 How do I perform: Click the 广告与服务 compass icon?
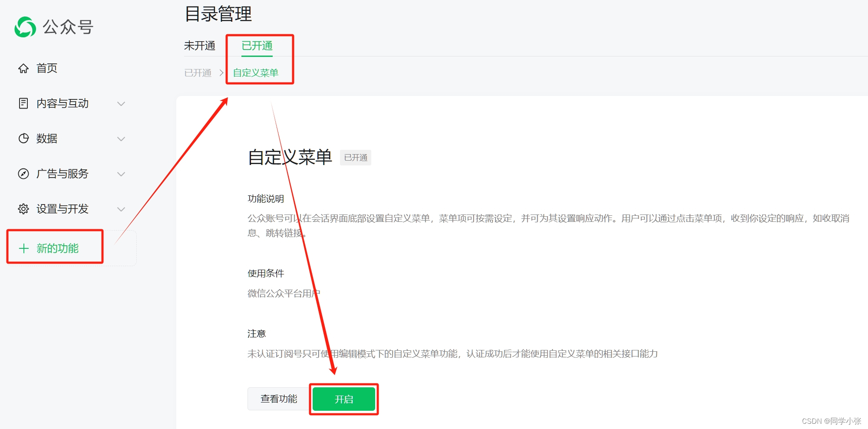tap(24, 174)
